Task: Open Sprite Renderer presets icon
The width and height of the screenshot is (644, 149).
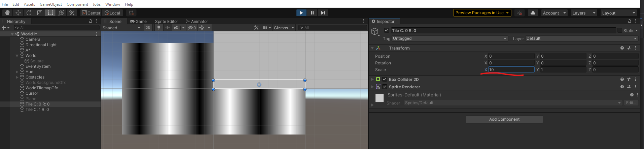Action: [629, 87]
